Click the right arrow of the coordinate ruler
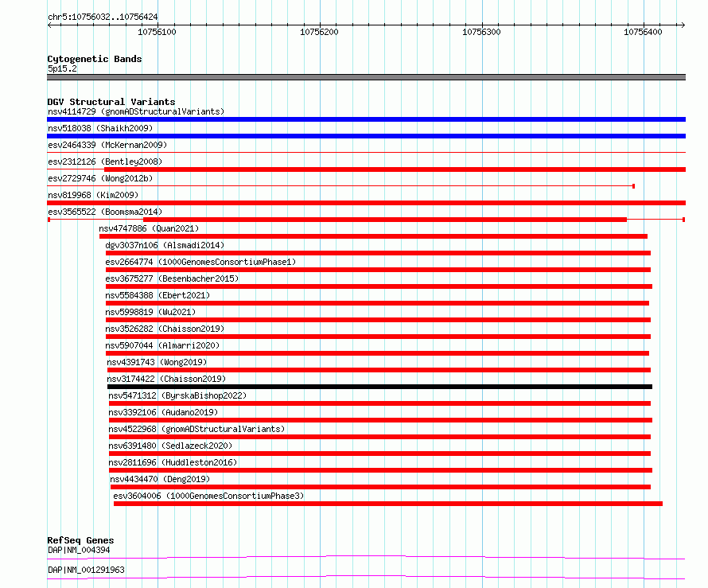The width and height of the screenshot is (708, 588). (683, 25)
